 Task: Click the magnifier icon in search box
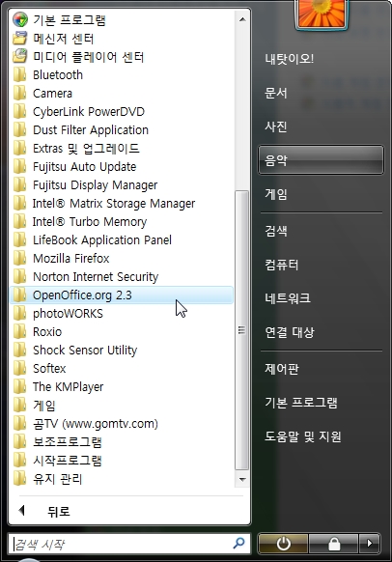[238, 544]
